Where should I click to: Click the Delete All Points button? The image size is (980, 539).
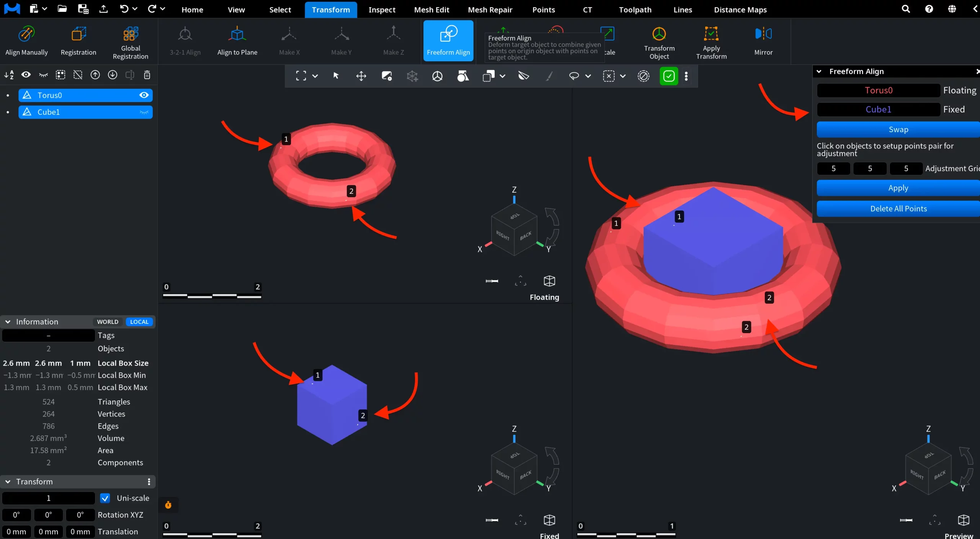pos(898,209)
